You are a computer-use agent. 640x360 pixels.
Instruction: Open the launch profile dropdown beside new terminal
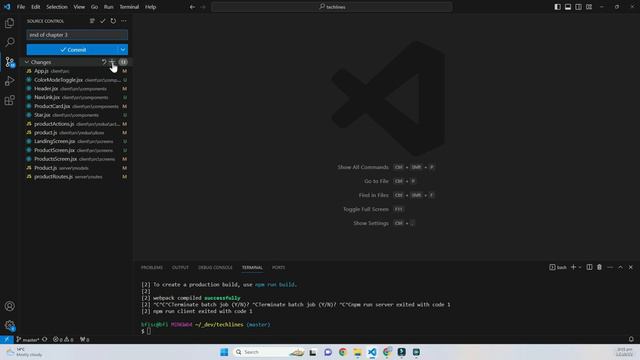pyautogui.click(x=580, y=267)
